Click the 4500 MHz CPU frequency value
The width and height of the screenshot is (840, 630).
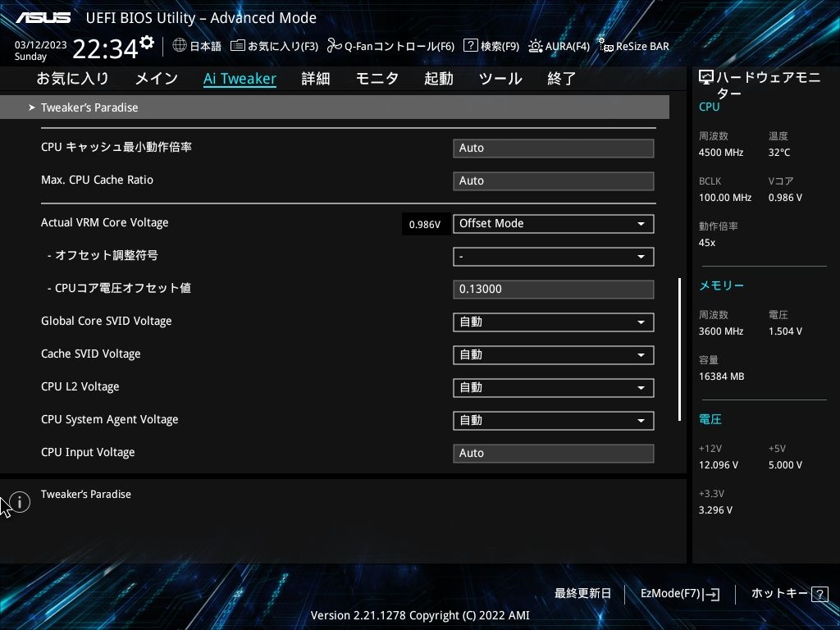pos(721,153)
